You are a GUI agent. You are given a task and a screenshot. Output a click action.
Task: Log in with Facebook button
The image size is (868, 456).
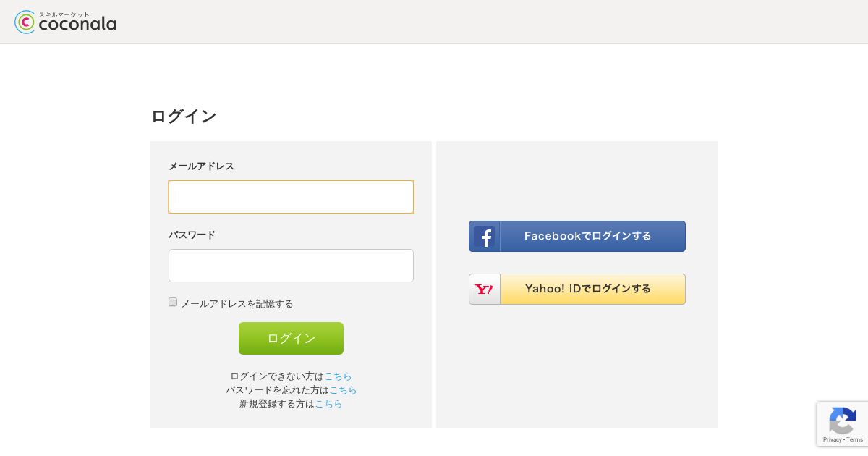pyautogui.click(x=577, y=237)
